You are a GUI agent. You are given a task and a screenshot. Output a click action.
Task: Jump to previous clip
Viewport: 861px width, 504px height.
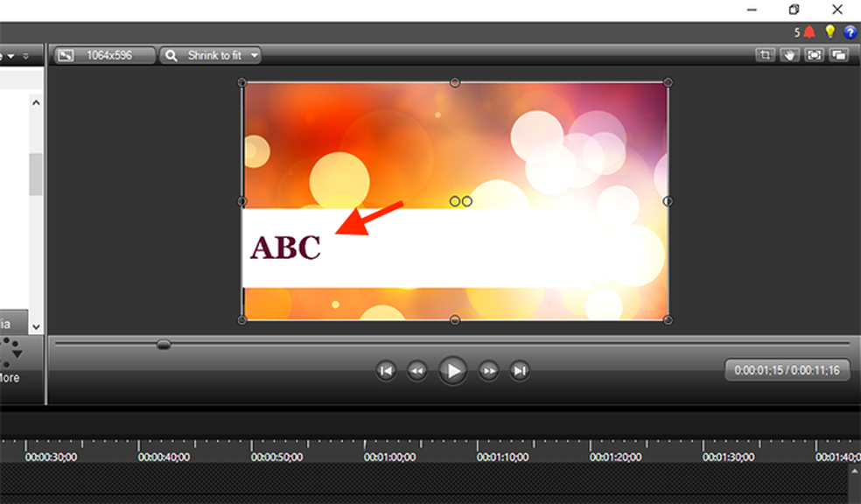386,371
